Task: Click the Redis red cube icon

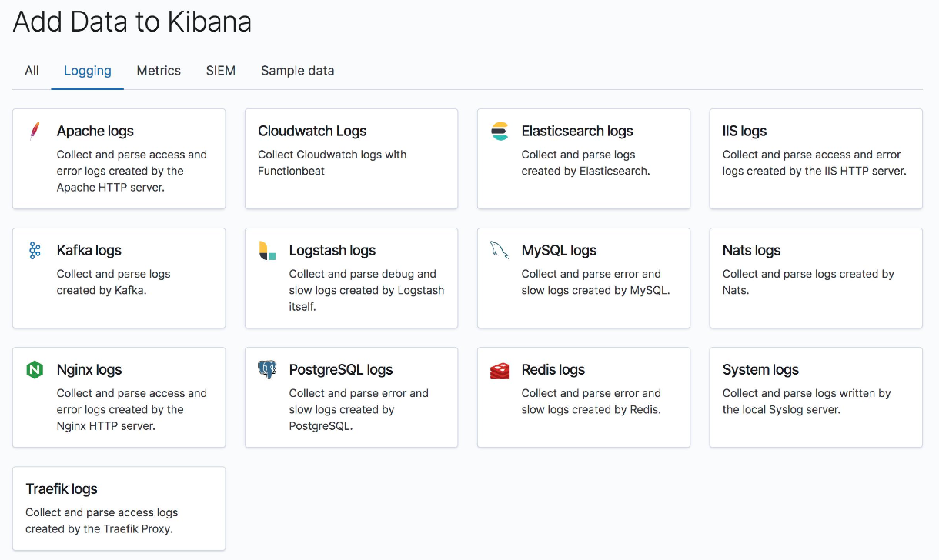Action: tap(500, 370)
